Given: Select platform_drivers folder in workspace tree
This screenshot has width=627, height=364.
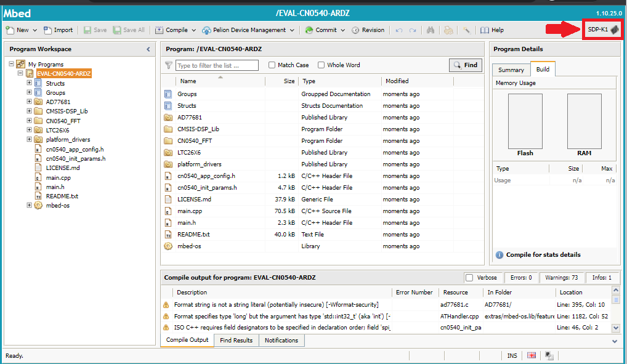Looking at the screenshot, I should click(x=68, y=140).
